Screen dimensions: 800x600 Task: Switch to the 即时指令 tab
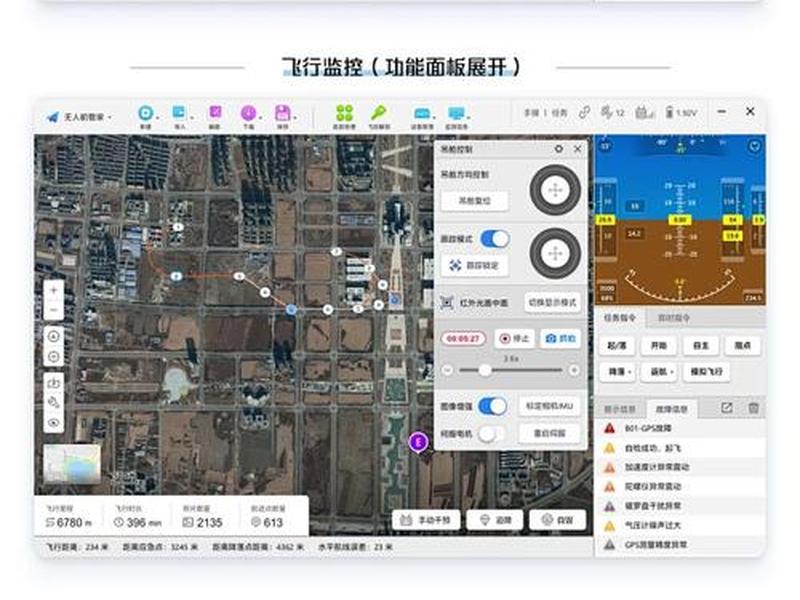pyautogui.click(x=673, y=318)
